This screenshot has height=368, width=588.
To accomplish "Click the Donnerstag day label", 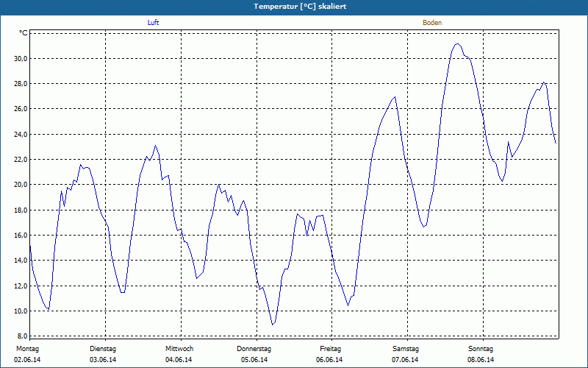I will tap(254, 349).
